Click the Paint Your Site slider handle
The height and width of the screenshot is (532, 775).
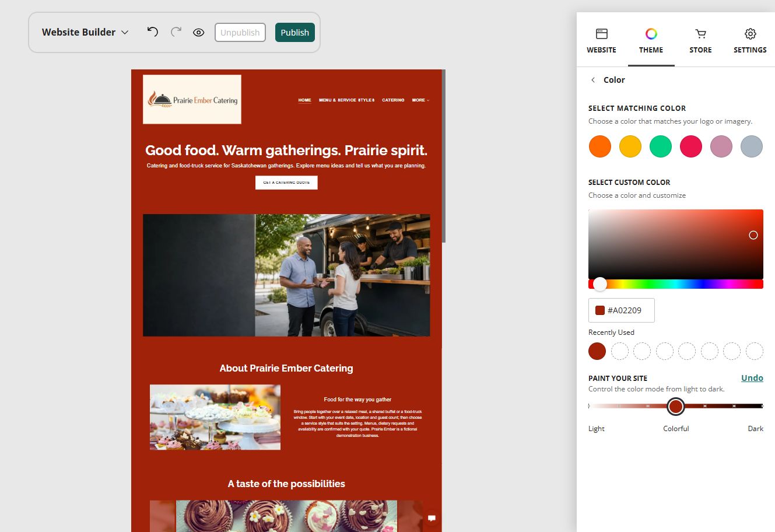click(x=676, y=406)
